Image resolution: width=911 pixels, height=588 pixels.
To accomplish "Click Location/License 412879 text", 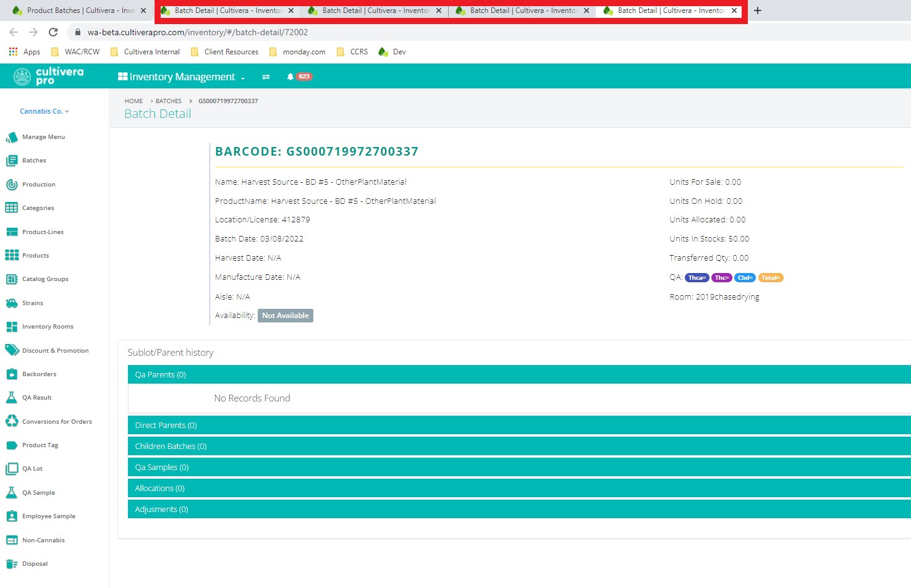I will [263, 220].
